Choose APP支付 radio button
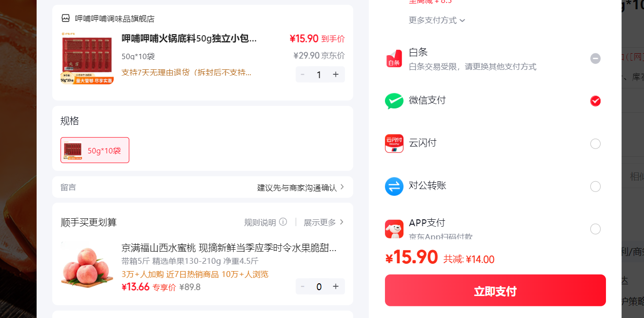The image size is (644, 318). click(x=595, y=229)
